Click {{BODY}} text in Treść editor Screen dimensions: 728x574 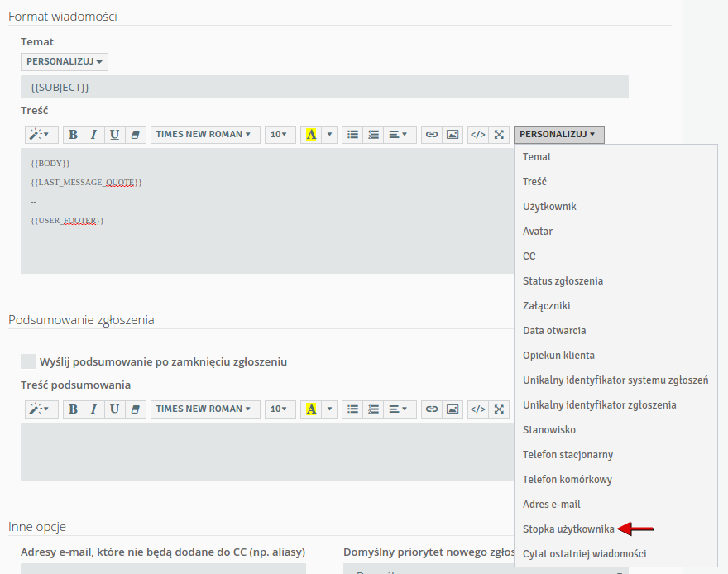pyautogui.click(x=50, y=163)
